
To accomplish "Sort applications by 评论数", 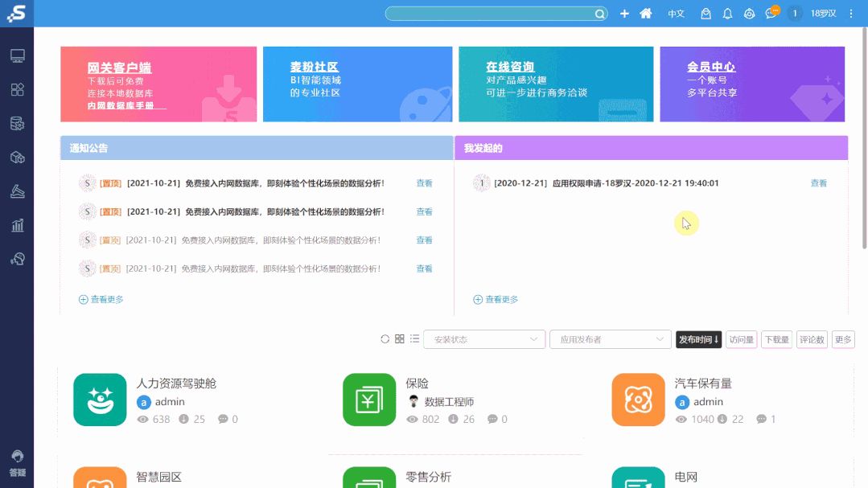I will [x=812, y=339].
